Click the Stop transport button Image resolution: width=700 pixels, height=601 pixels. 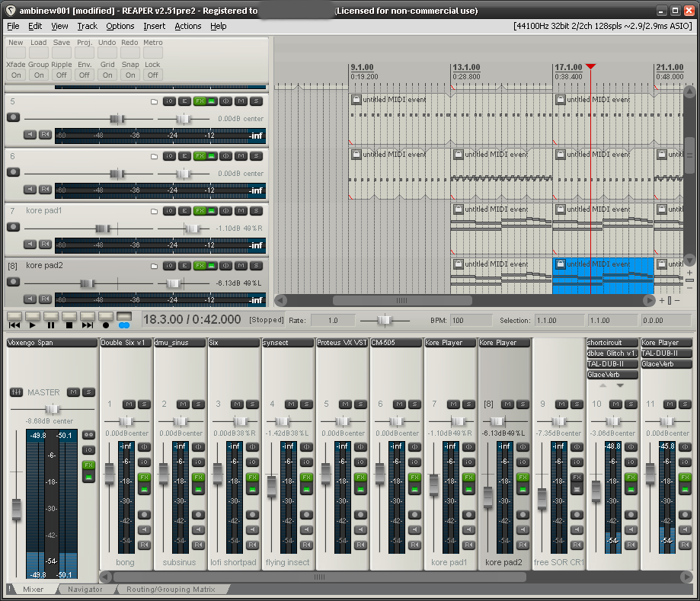[69, 320]
